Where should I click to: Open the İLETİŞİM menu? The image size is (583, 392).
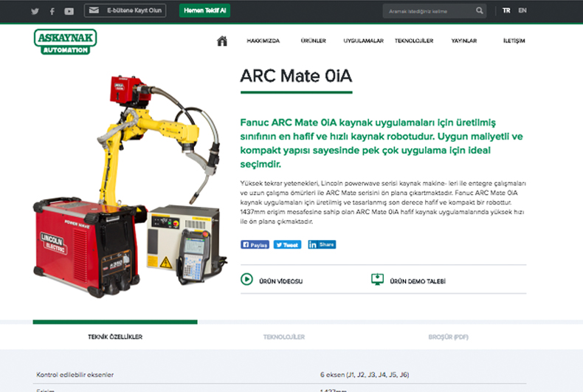click(x=514, y=41)
